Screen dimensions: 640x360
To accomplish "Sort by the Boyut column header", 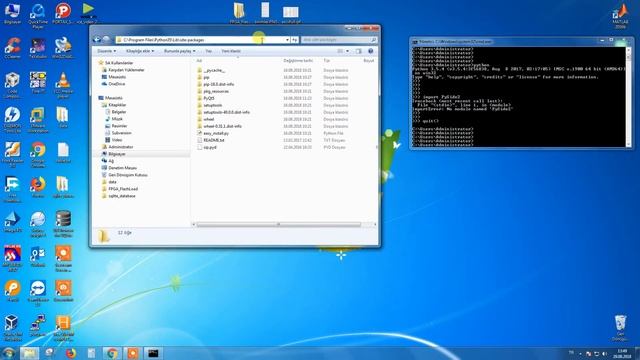I will coord(369,60).
